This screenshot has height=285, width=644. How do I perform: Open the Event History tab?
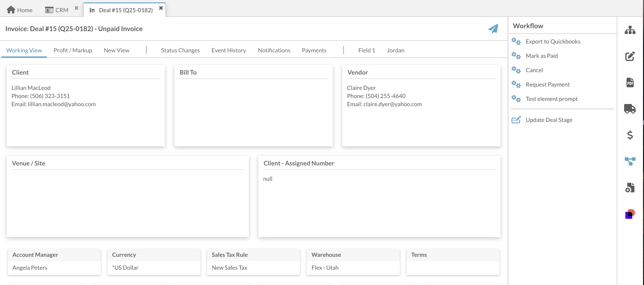click(x=228, y=50)
